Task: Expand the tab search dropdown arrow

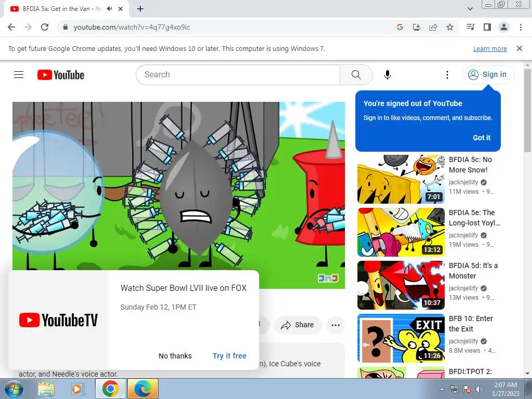Action: [470, 9]
